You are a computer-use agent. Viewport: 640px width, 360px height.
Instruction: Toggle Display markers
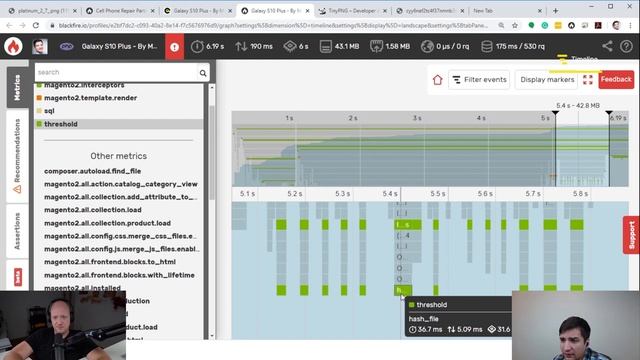pos(547,80)
